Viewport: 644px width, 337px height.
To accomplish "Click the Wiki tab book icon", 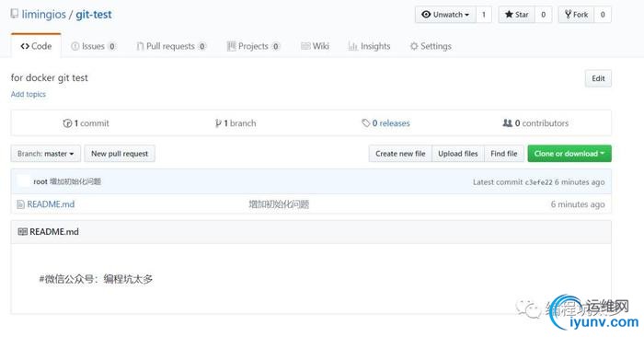I will click(305, 46).
